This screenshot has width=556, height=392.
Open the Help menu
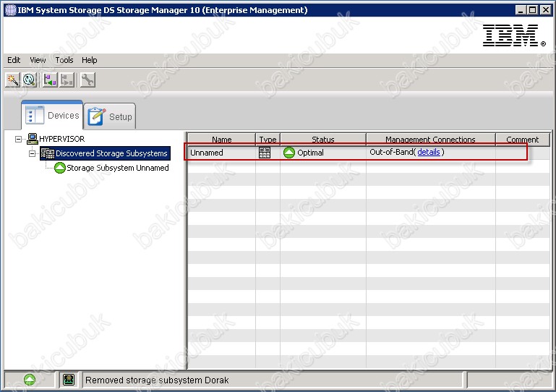pyautogui.click(x=90, y=60)
